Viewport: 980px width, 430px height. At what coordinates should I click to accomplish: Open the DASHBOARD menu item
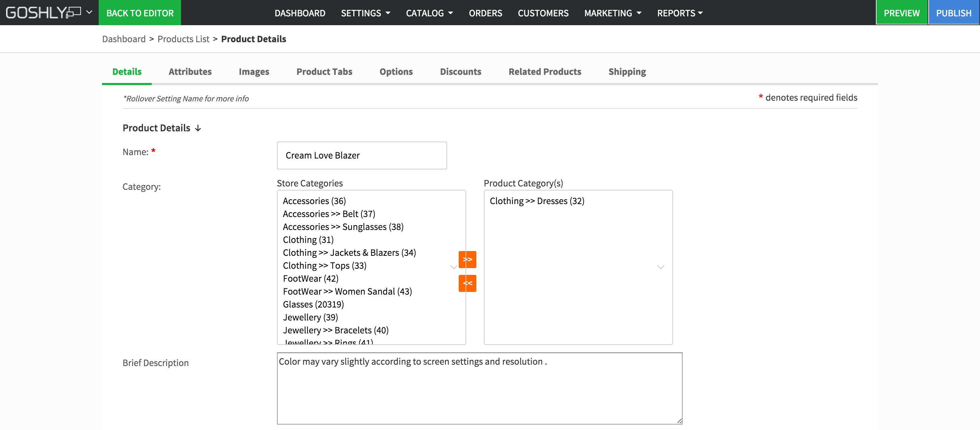click(300, 13)
